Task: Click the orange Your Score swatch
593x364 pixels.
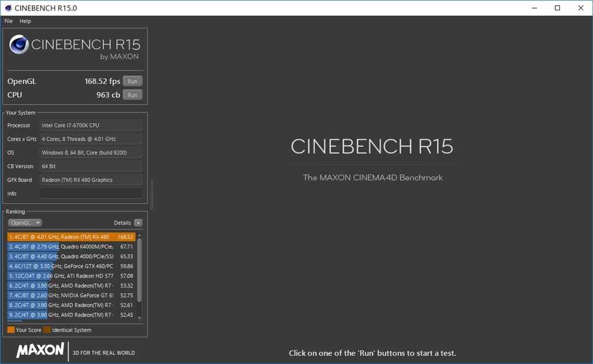Action: tap(10, 329)
